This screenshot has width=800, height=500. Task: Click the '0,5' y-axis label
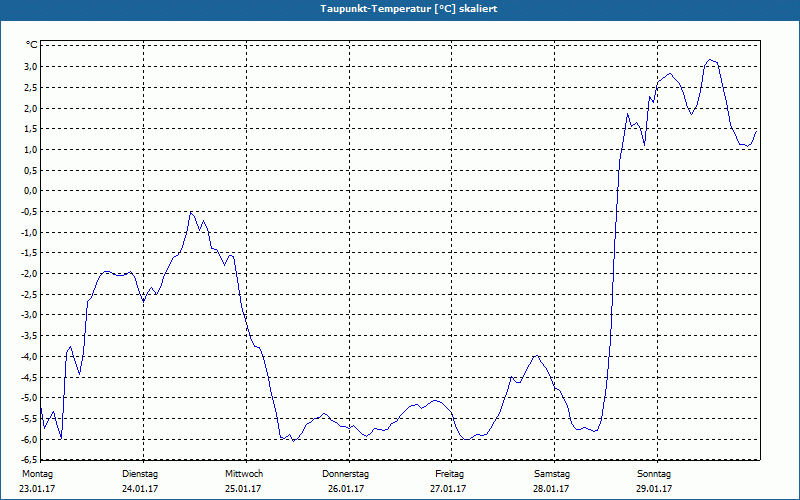[30, 170]
